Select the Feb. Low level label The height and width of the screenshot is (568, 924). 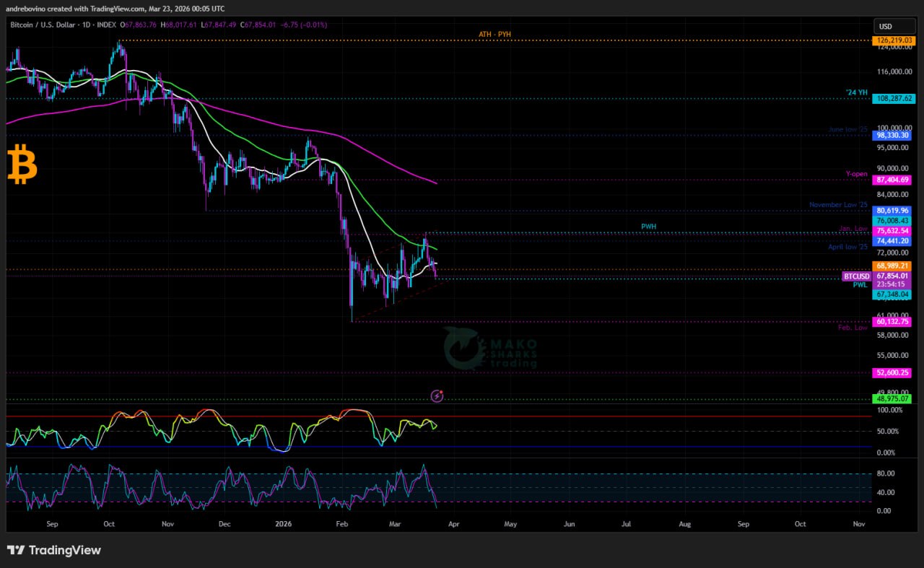click(x=853, y=328)
